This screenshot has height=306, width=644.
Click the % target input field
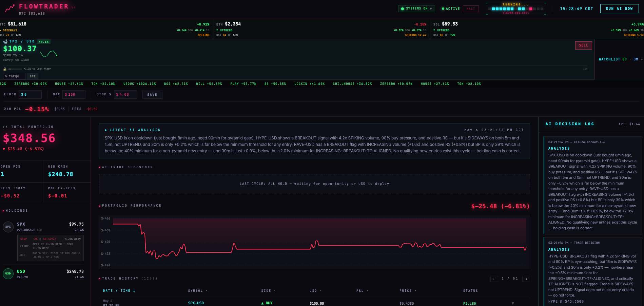(14, 76)
